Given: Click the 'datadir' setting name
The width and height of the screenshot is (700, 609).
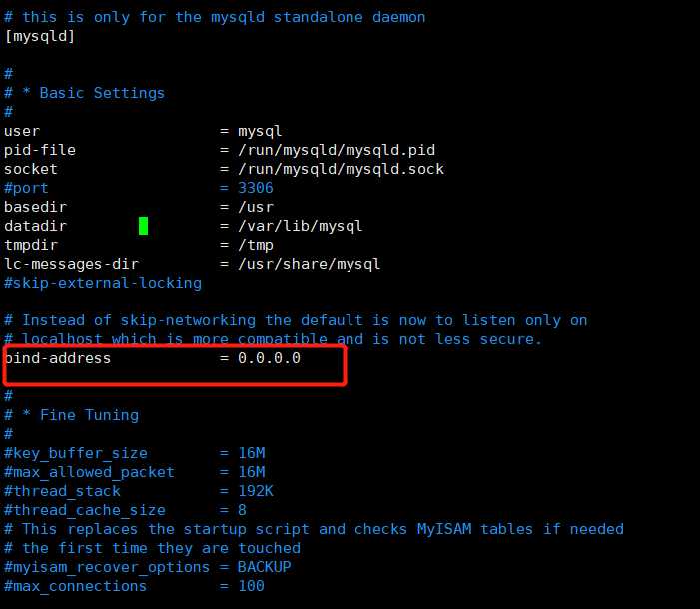Looking at the screenshot, I should (35, 226).
